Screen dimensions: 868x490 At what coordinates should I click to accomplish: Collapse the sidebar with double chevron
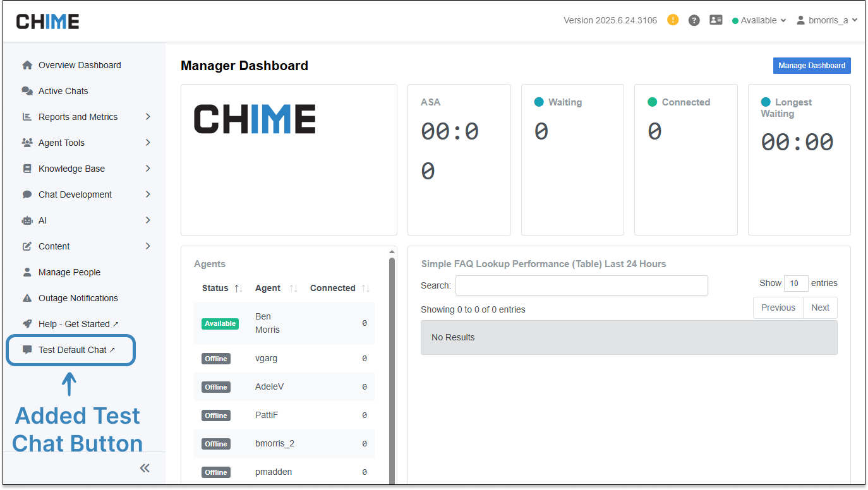coord(145,468)
